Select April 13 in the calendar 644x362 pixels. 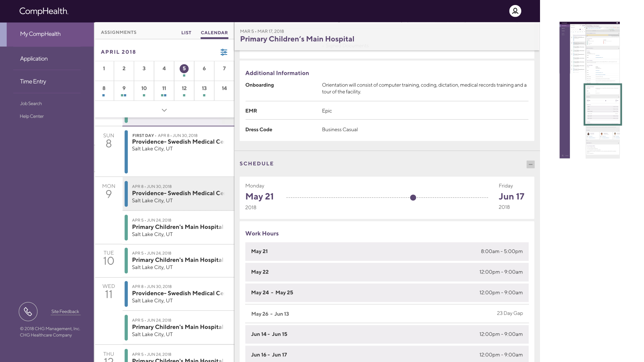[x=204, y=90]
